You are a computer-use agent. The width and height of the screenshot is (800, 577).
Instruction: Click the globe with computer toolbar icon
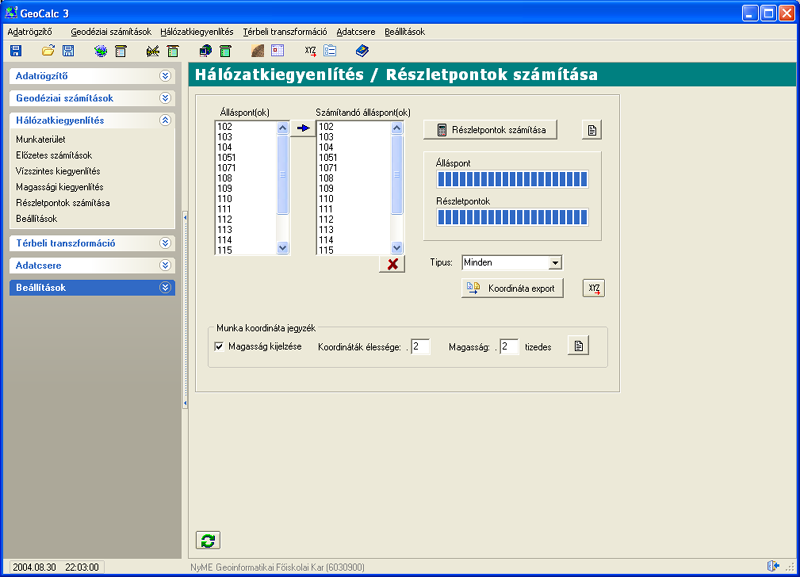point(206,51)
